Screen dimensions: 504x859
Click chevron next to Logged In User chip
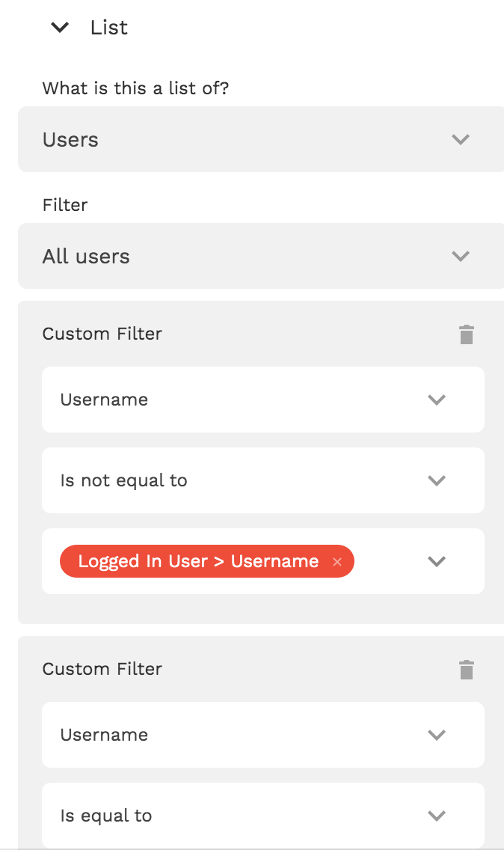point(437,561)
